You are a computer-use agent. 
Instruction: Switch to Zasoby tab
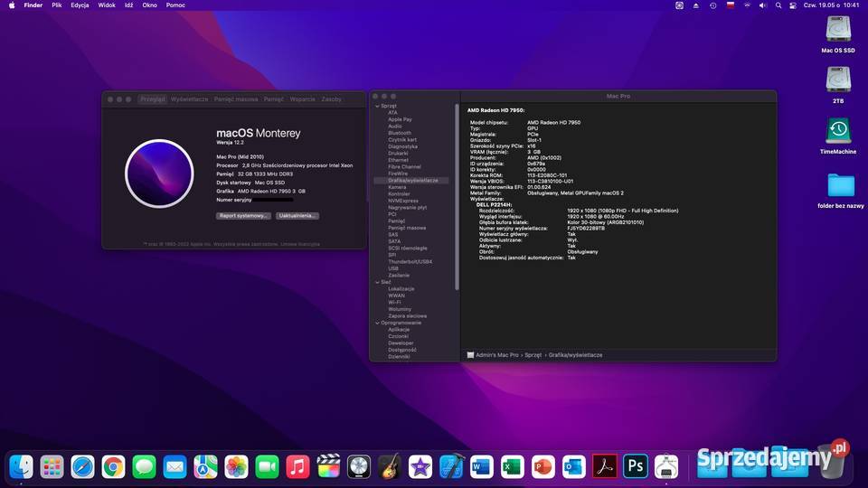332,99
